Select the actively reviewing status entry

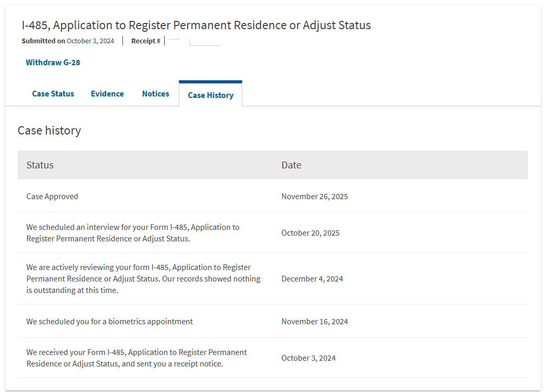click(143, 279)
